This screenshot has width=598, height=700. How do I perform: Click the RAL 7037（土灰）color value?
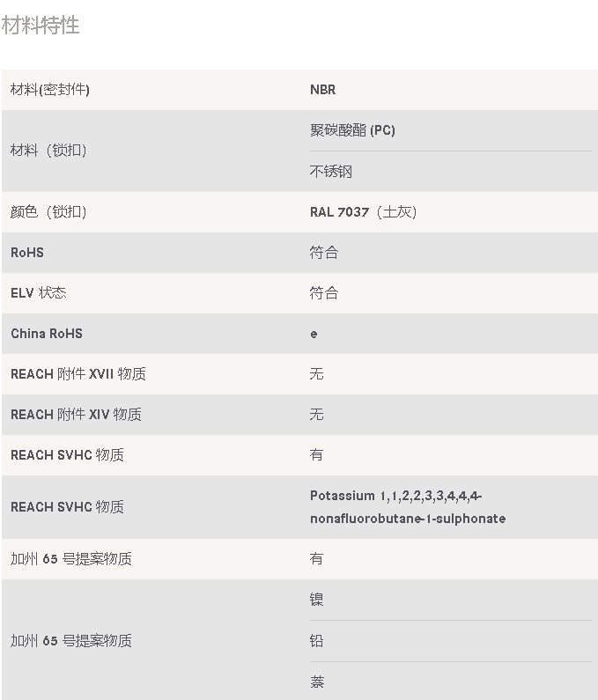(363, 212)
